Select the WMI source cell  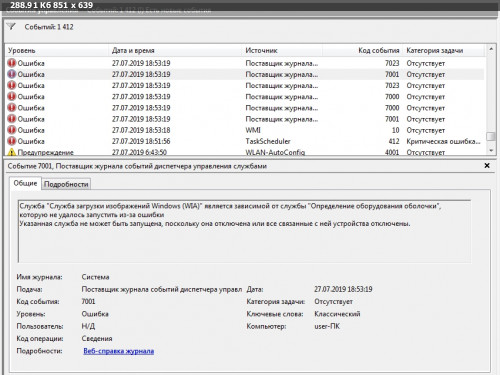pos(253,130)
